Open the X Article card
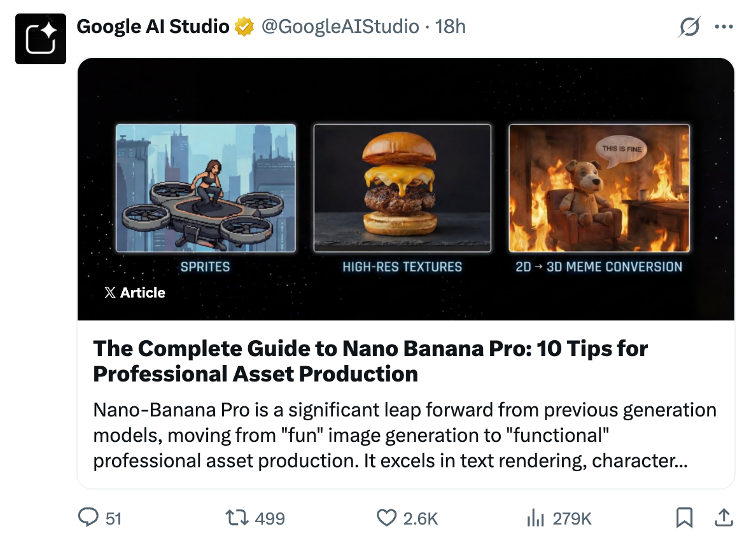The image size is (756, 543). [x=135, y=292]
